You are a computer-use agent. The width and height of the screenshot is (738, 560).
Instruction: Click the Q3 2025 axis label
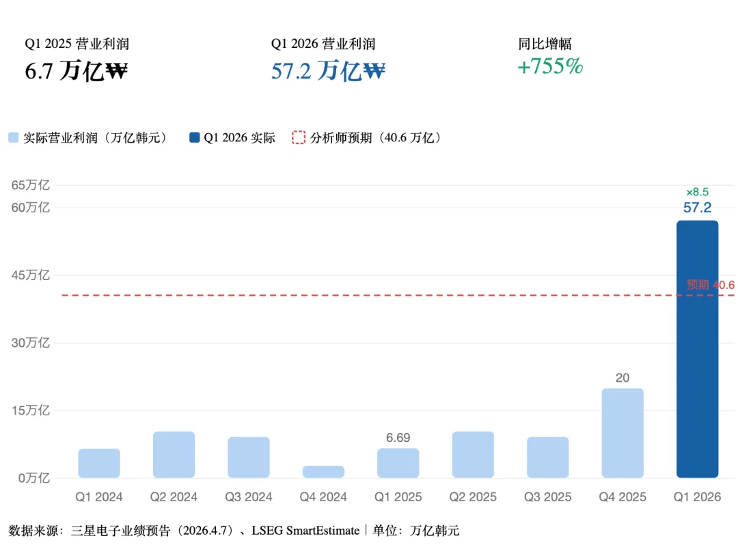547,496
